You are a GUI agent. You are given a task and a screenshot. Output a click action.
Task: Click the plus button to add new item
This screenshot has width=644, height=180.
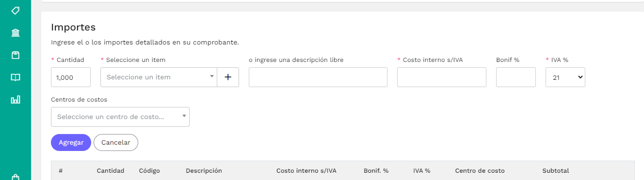click(228, 77)
